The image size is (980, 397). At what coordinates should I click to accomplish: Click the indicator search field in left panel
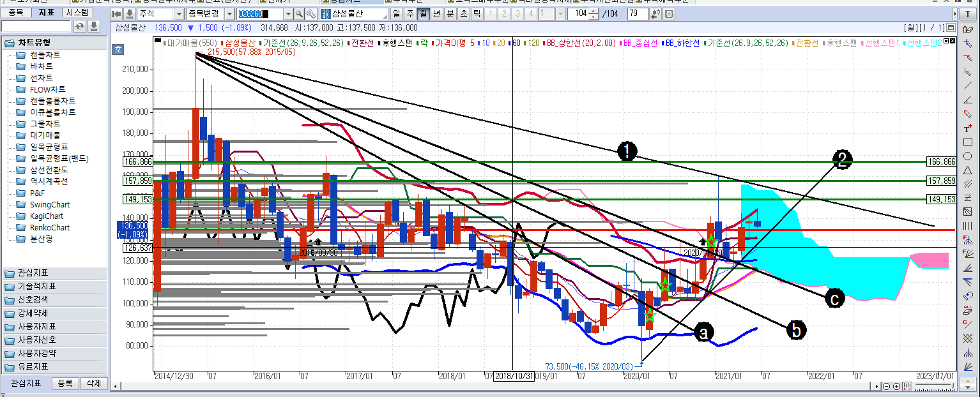(36, 26)
